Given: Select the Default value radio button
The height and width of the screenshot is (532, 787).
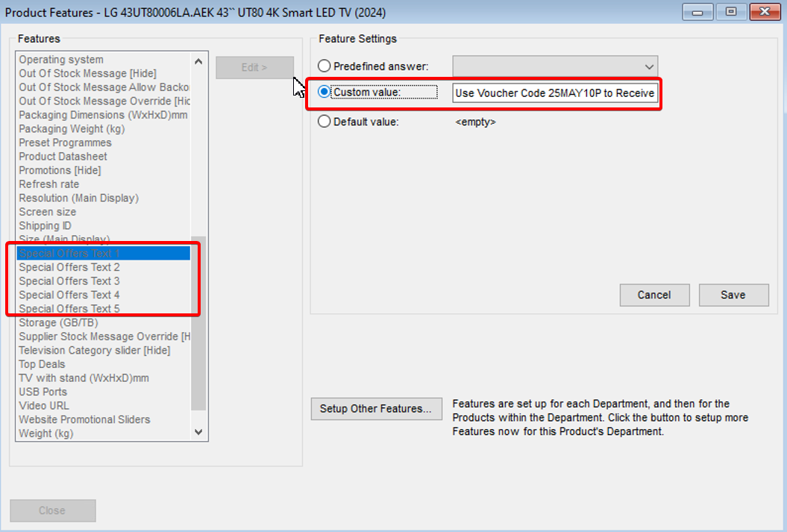Looking at the screenshot, I should (x=324, y=122).
